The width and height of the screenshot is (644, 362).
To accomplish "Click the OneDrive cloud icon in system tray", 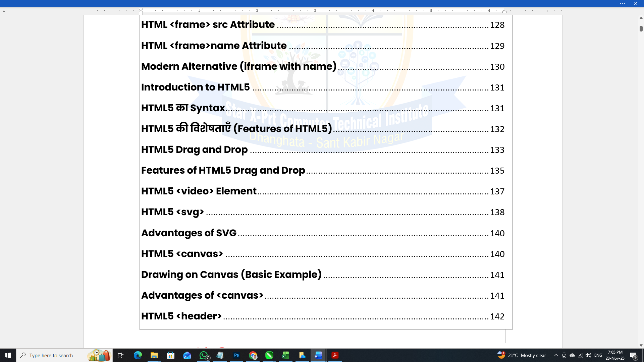I will [x=573, y=355].
